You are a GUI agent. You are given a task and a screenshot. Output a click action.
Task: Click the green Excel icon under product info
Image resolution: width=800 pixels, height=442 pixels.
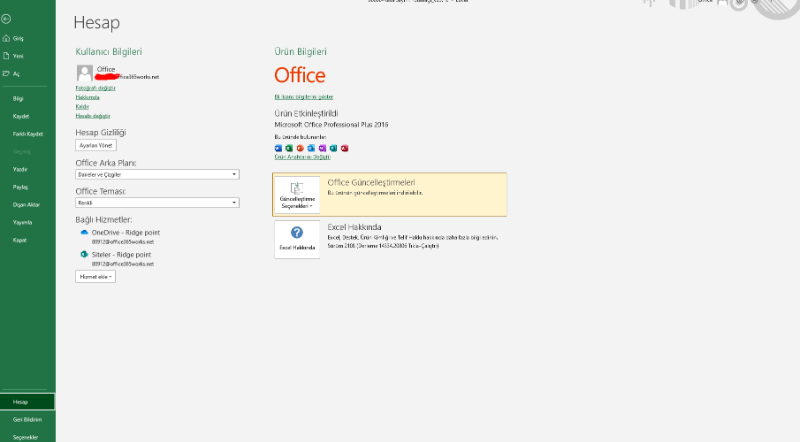[289, 148]
